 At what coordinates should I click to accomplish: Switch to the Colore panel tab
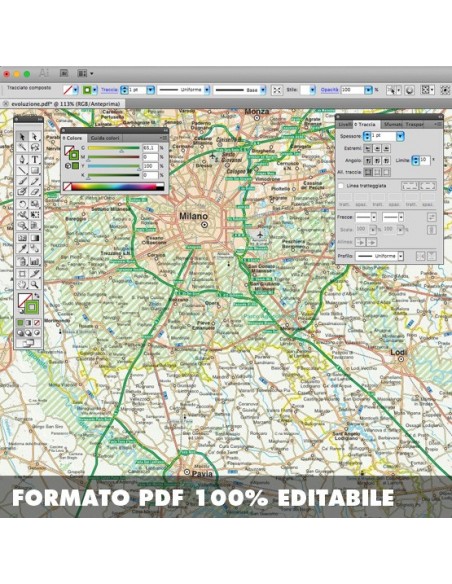click(x=73, y=138)
